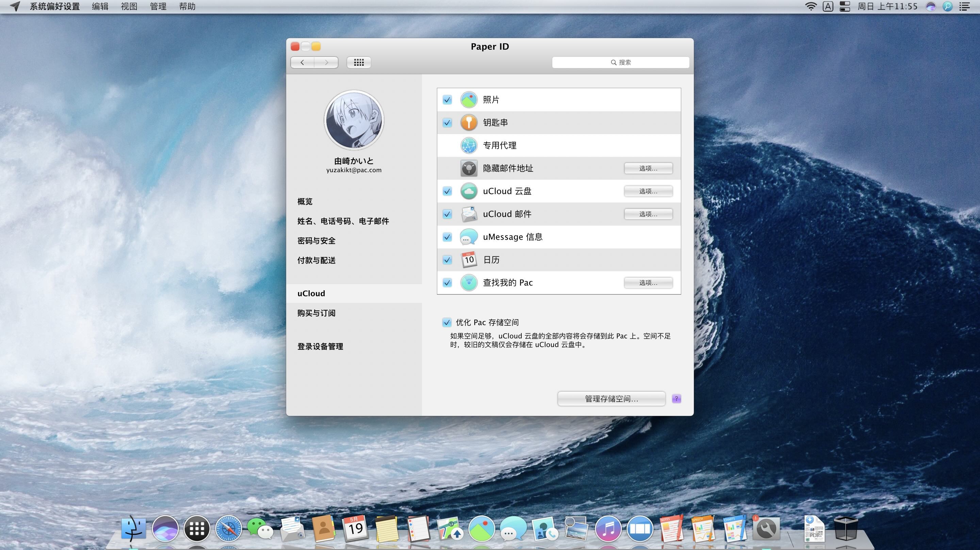Open 选项 for uCloud 邮件
Screen dimensions: 980x550
(648, 214)
